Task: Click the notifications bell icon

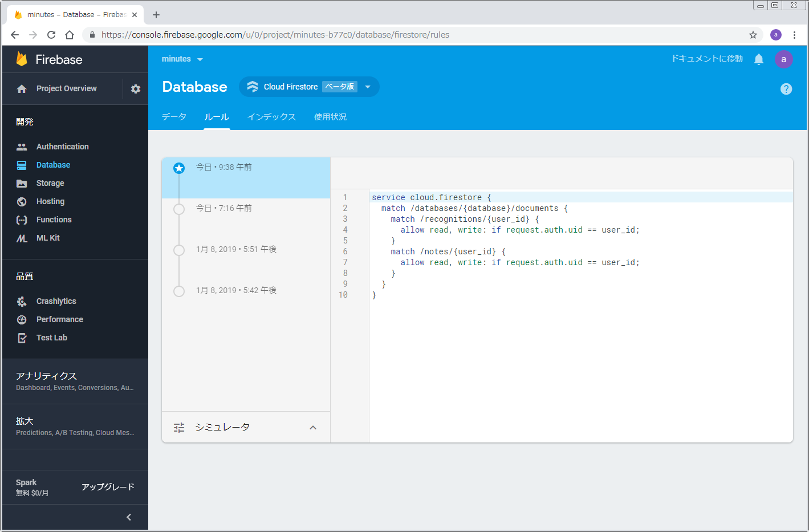Action: click(x=758, y=59)
